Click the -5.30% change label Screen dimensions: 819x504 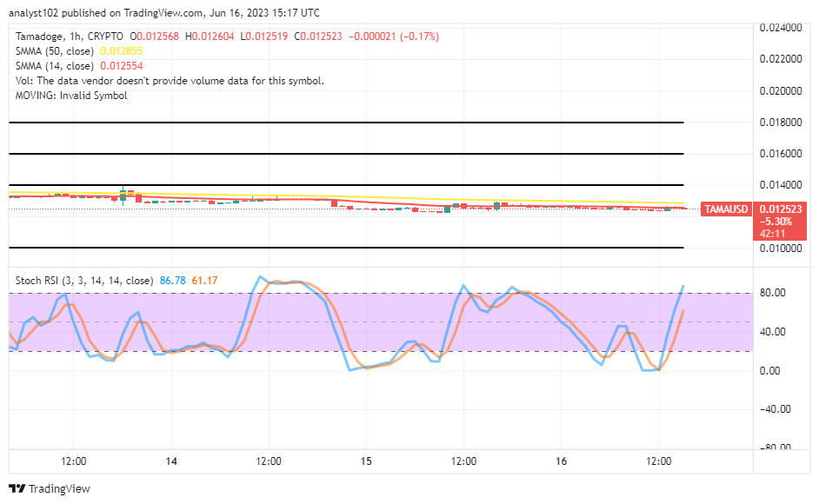coord(776,222)
